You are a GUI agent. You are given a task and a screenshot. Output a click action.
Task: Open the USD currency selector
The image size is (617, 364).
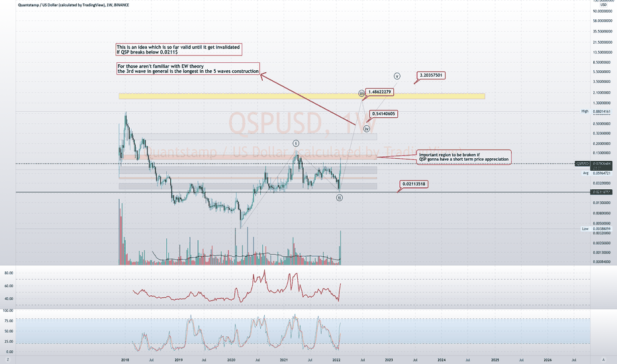pyautogui.click(x=603, y=5)
